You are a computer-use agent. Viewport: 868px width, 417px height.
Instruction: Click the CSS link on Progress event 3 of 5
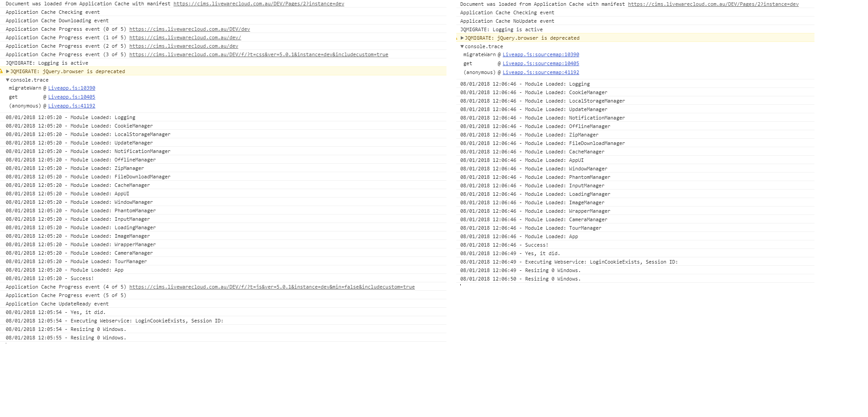[259, 54]
